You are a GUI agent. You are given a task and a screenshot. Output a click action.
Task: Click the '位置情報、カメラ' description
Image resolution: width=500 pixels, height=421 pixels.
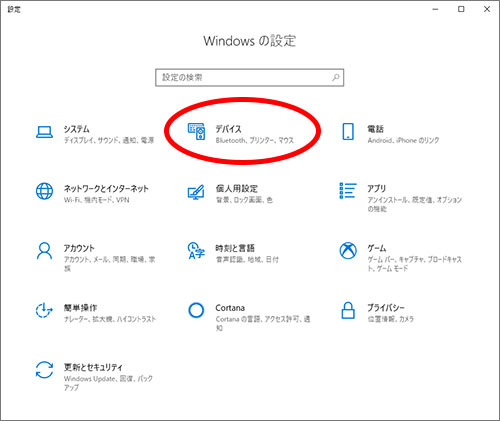[x=391, y=319]
